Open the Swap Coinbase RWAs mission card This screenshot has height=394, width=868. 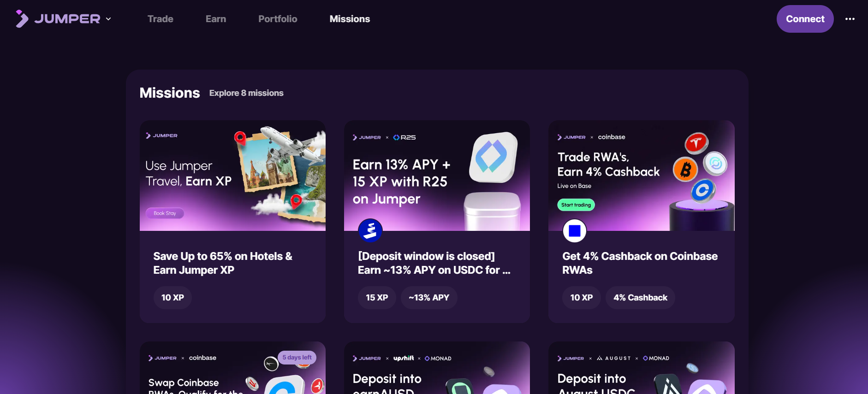tap(232, 368)
